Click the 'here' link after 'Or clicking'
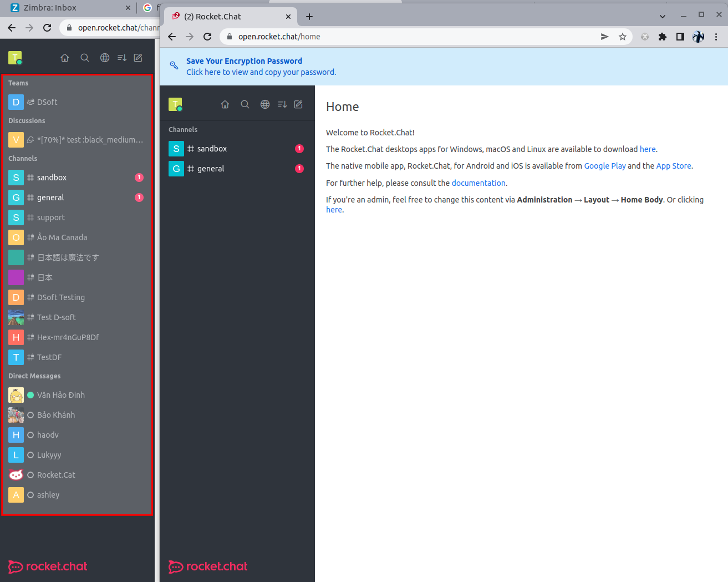728x582 pixels. click(x=334, y=210)
